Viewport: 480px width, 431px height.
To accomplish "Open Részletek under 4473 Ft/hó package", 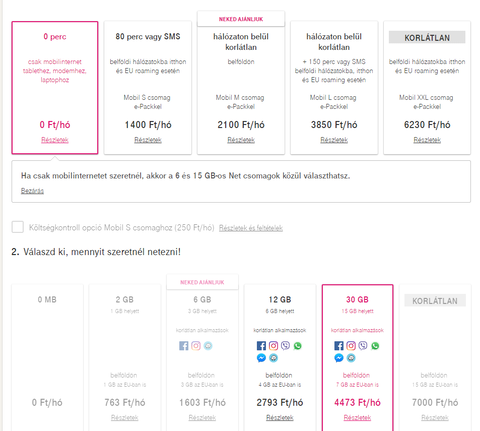I will coord(357,418).
